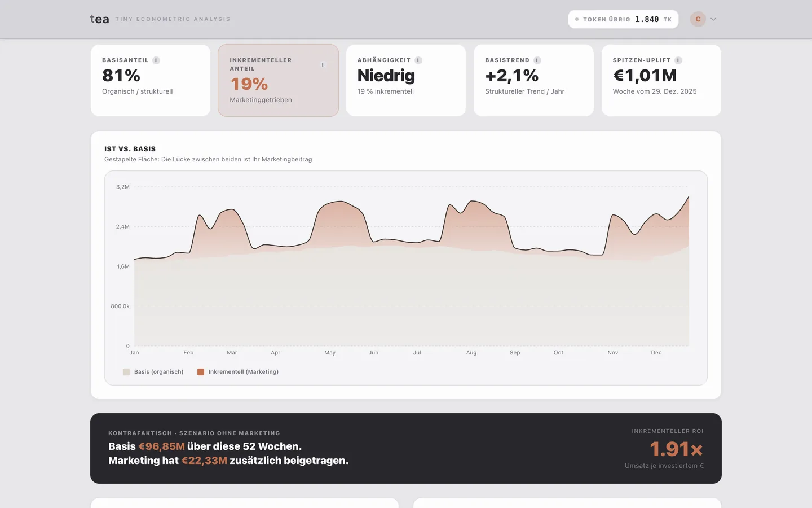Toggle the Inkrementell (Marketing) legend swatch

point(201,372)
